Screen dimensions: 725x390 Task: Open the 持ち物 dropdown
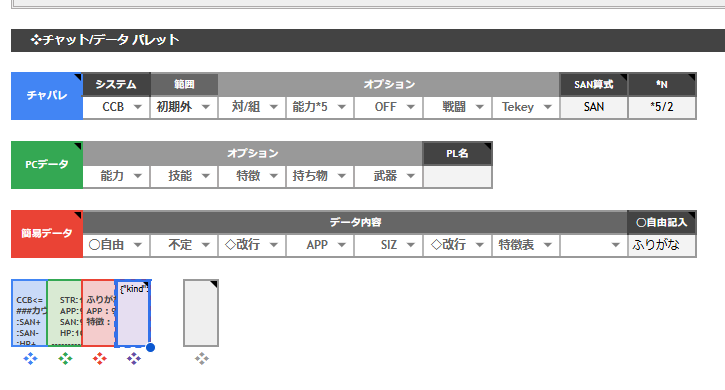click(342, 176)
